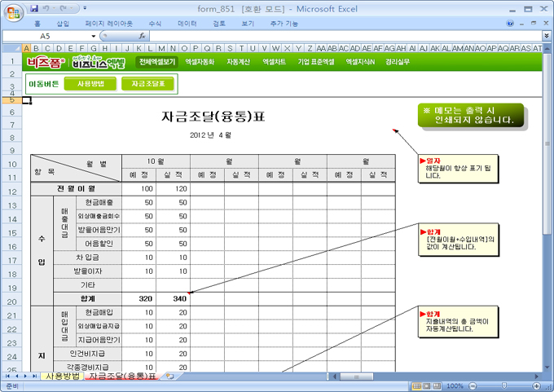Click 엑셀지식N banner link
The image size is (554, 392).
point(360,62)
